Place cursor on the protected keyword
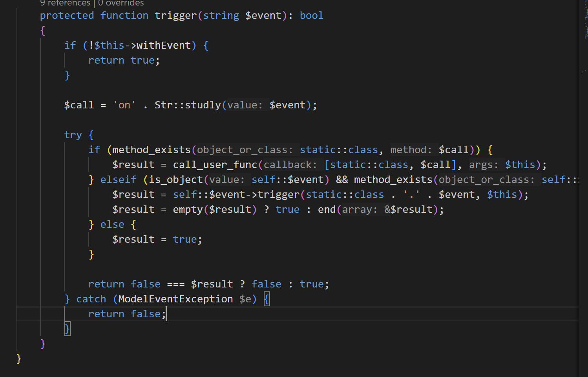588x377 pixels. 67,16
